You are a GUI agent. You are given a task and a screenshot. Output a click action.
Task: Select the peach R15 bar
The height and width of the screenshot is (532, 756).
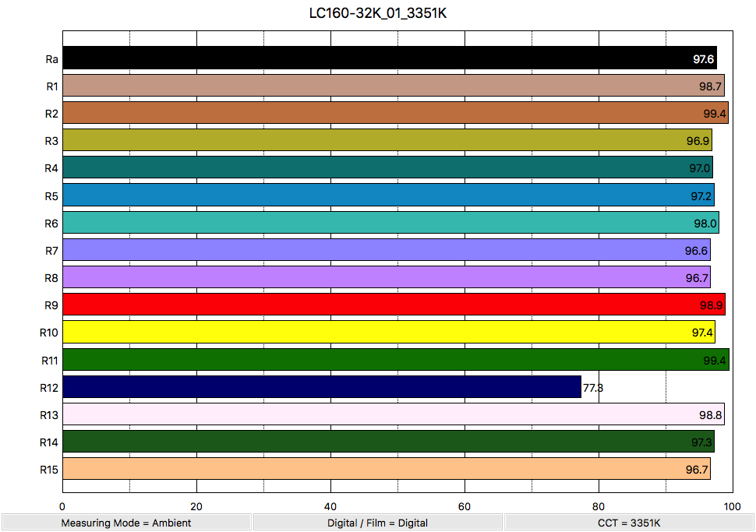pos(386,469)
